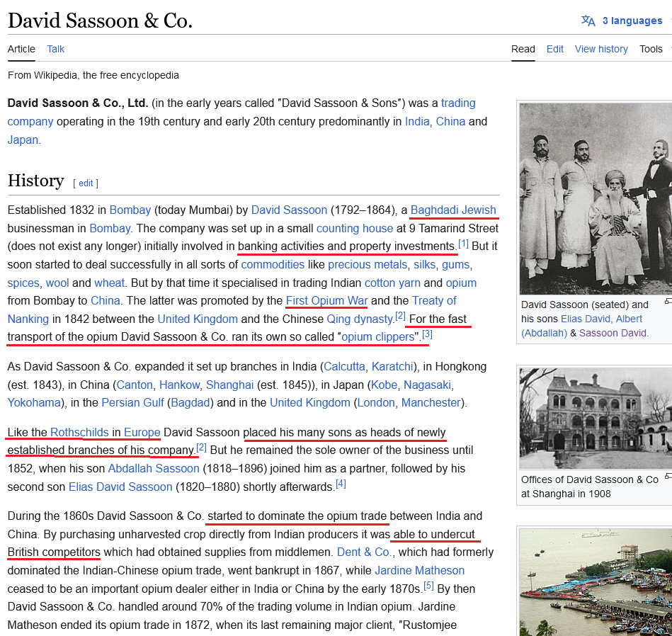Open the counting house link
The height and width of the screenshot is (636, 672).
point(355,229)
